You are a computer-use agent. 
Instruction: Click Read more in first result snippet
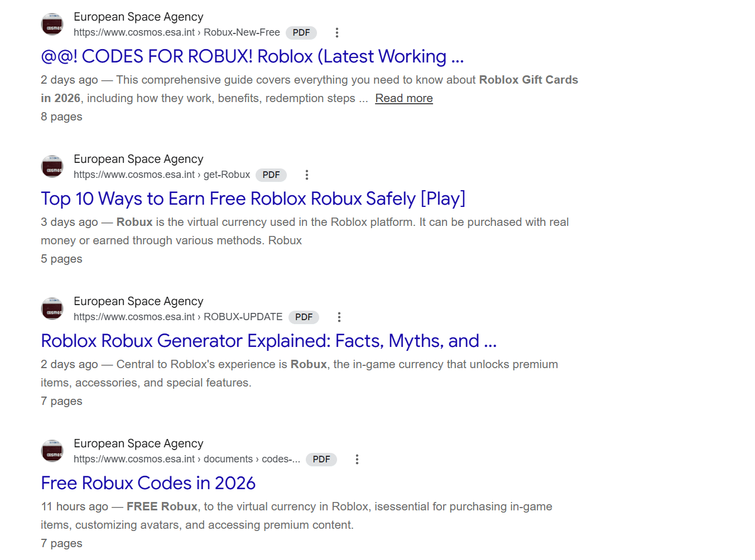point(404,98)
